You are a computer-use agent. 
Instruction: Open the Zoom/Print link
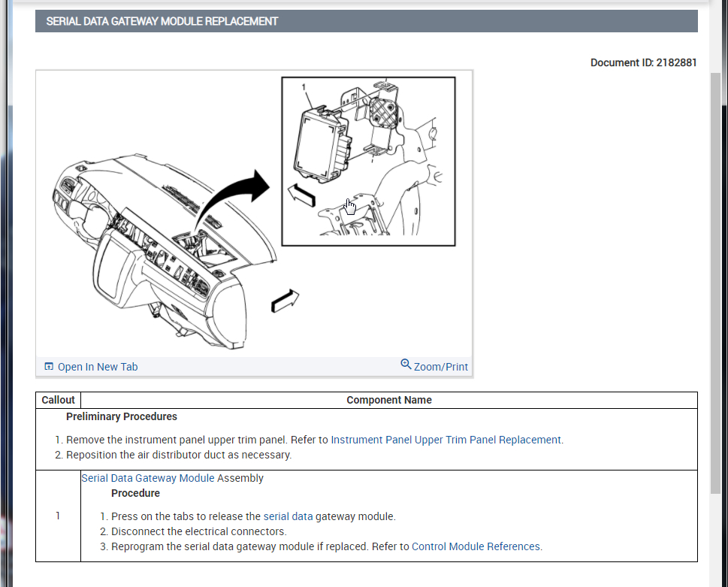[x=440, y=367]
